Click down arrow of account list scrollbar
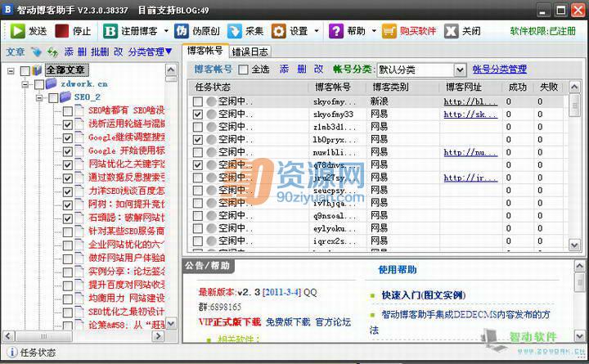589x364 pixels. 574,245
